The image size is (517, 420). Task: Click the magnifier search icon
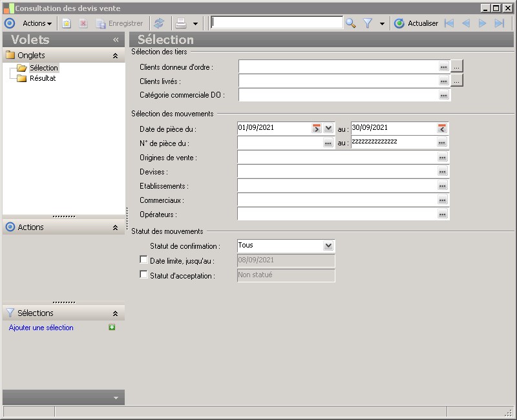[x=350, y=23]
